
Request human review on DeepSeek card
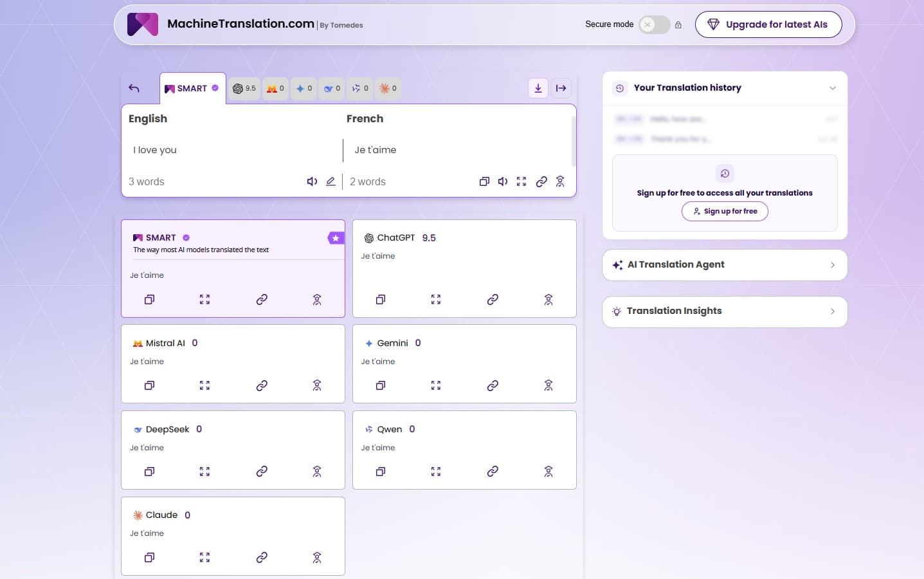pos(317,472)
